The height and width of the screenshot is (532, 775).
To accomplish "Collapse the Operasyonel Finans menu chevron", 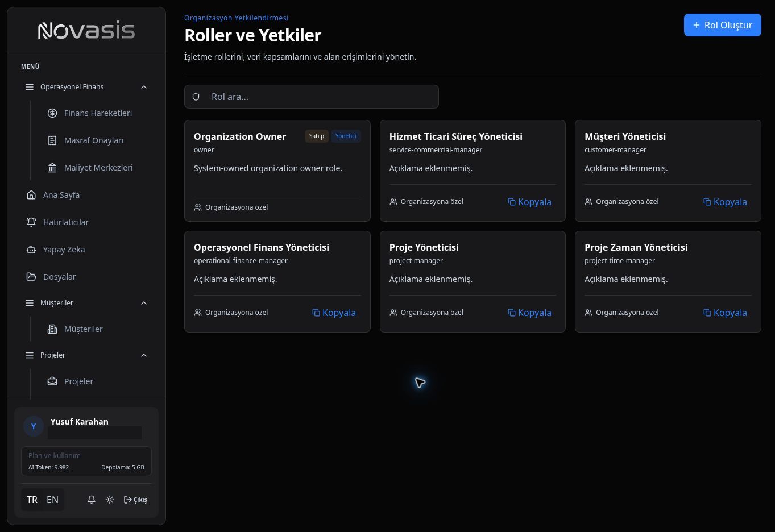I will 144,87.
